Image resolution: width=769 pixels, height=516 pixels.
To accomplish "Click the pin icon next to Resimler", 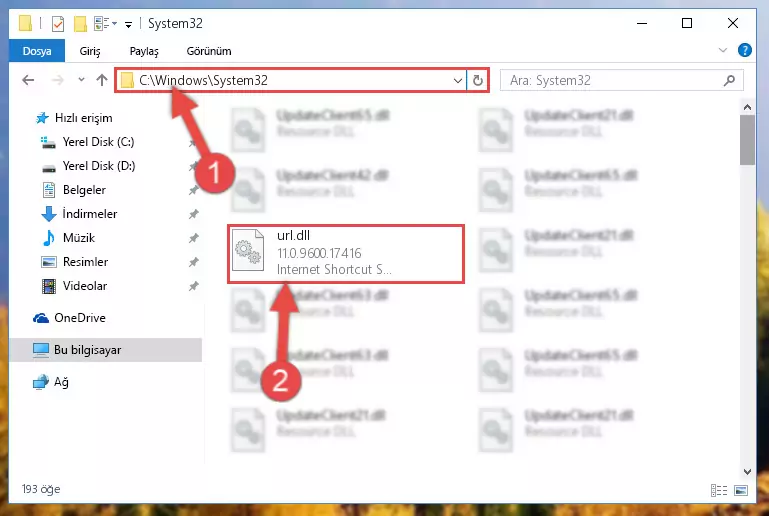I will (x=194, y=262).
